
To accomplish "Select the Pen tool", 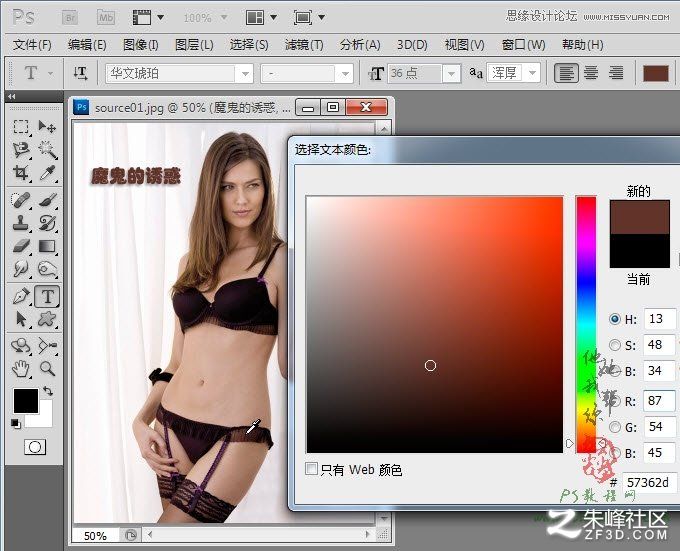I will (x=21, y=296).
